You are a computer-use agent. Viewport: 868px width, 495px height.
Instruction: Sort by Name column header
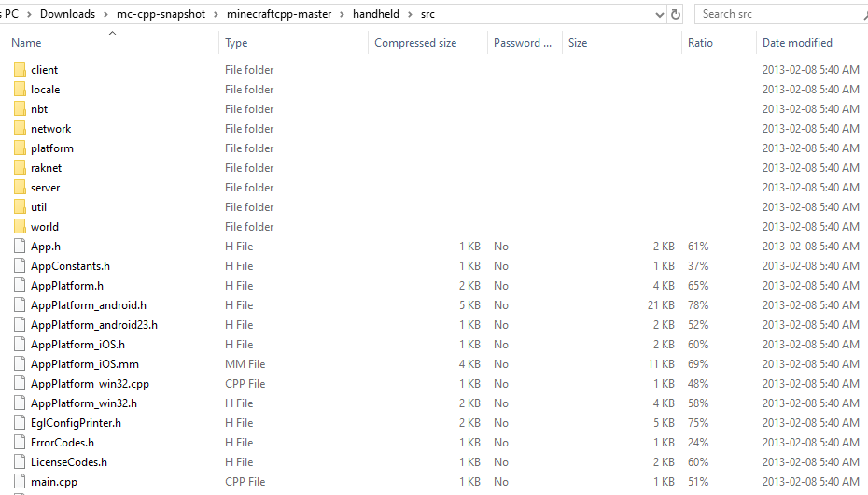[26, 43]
